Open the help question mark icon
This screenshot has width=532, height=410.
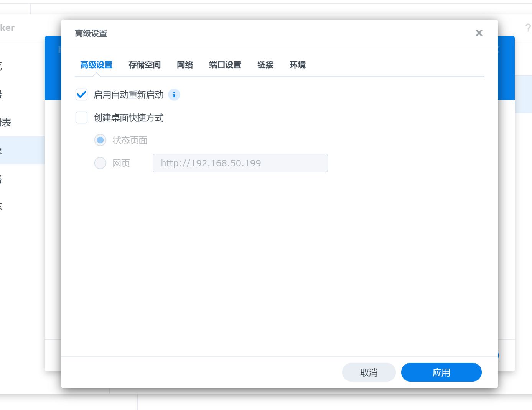(x=528, y=28)
